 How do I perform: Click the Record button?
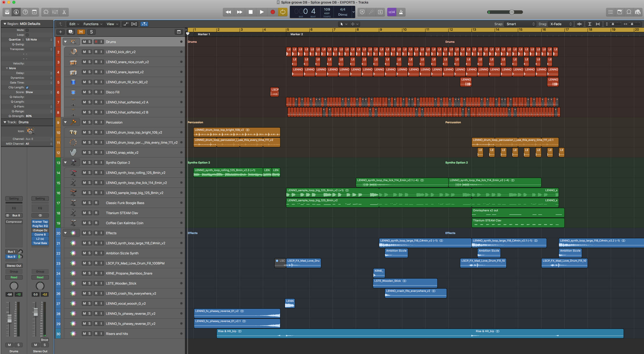click(x=272, y=12)
